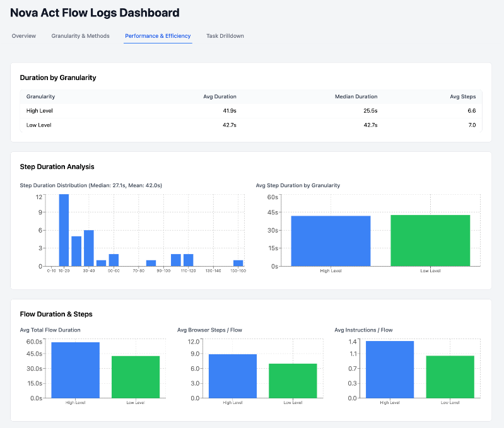Viewport: 504px width, 428px height.
Task: Click the Median Duration column header
Action: click(356, 96)
